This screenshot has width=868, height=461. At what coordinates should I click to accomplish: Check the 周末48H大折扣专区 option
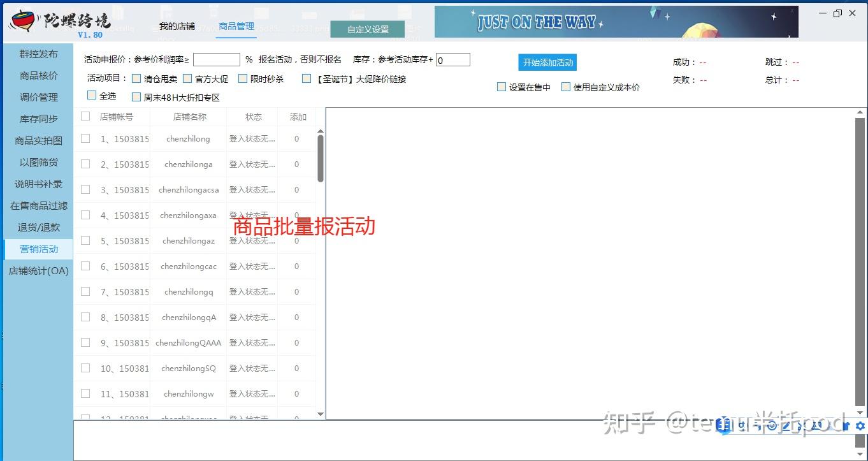(x=136, y=97)
